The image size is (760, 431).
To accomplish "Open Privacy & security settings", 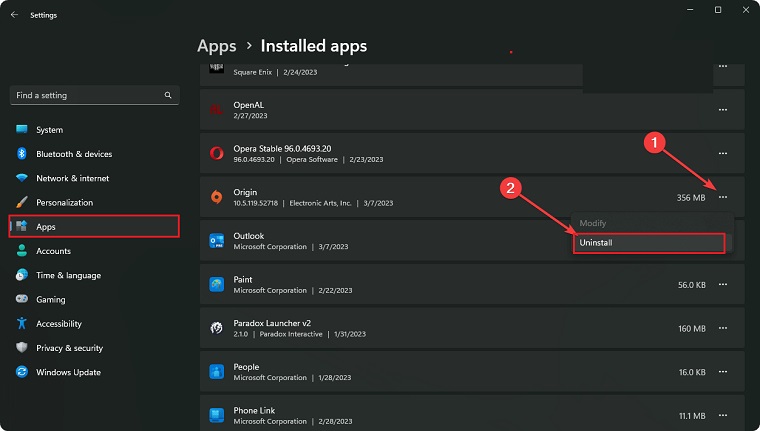I will tap(69, 348).
